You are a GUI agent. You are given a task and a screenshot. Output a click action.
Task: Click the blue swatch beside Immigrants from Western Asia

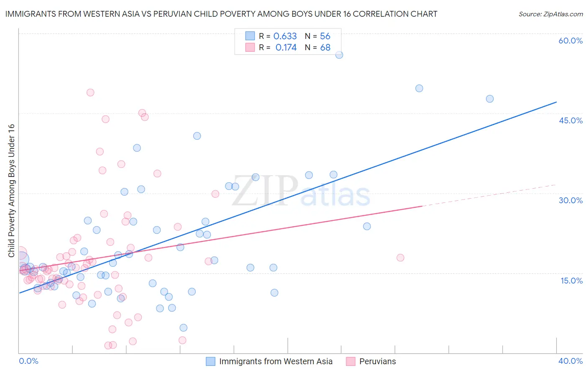point(210,361)
